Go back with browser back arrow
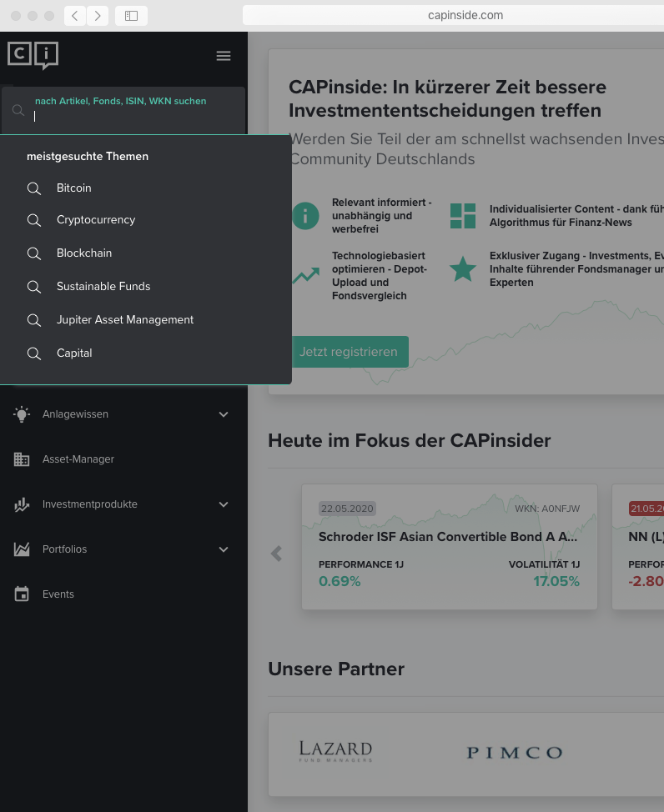This screenshot has height=812, width=664. coord(75,16)
